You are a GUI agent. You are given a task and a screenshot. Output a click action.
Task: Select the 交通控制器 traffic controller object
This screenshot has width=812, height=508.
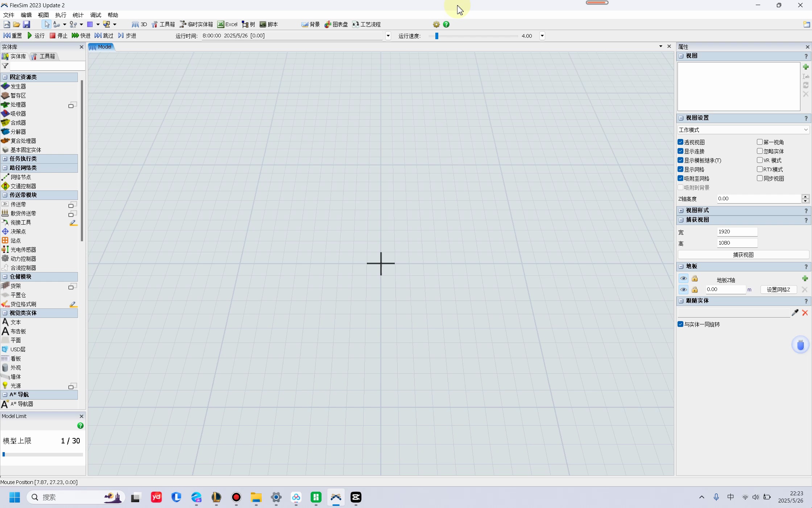coord(23,186)
